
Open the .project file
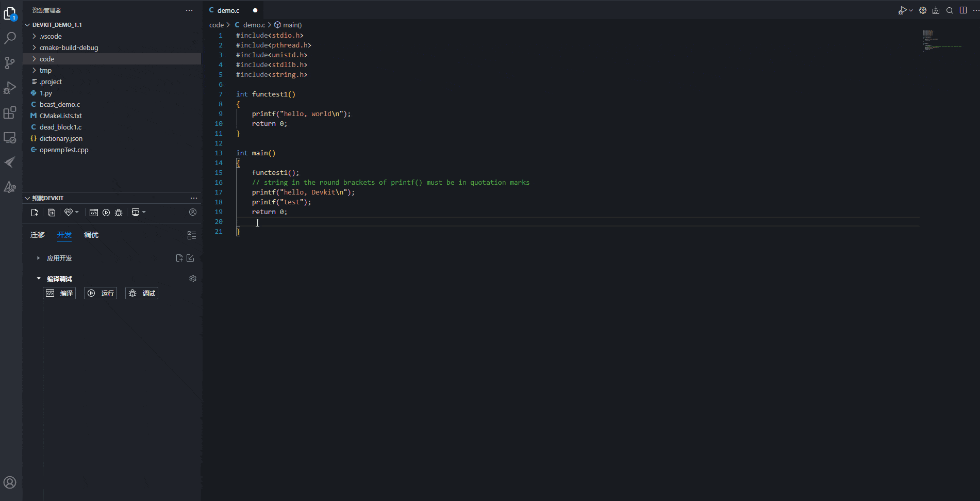112,82
